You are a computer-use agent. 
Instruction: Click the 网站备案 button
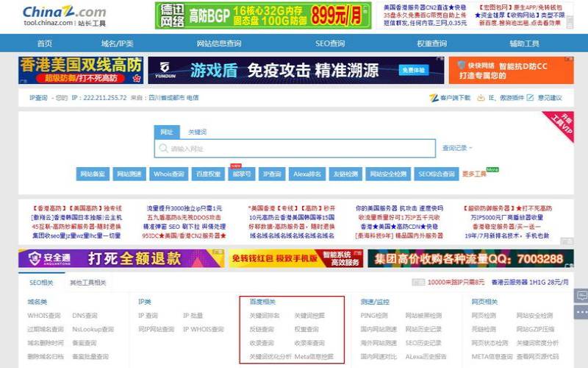coord(93,174)
